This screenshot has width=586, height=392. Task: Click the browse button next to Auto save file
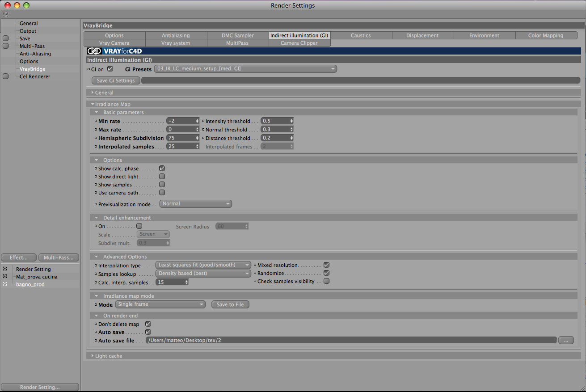click(x=566, y=340)
